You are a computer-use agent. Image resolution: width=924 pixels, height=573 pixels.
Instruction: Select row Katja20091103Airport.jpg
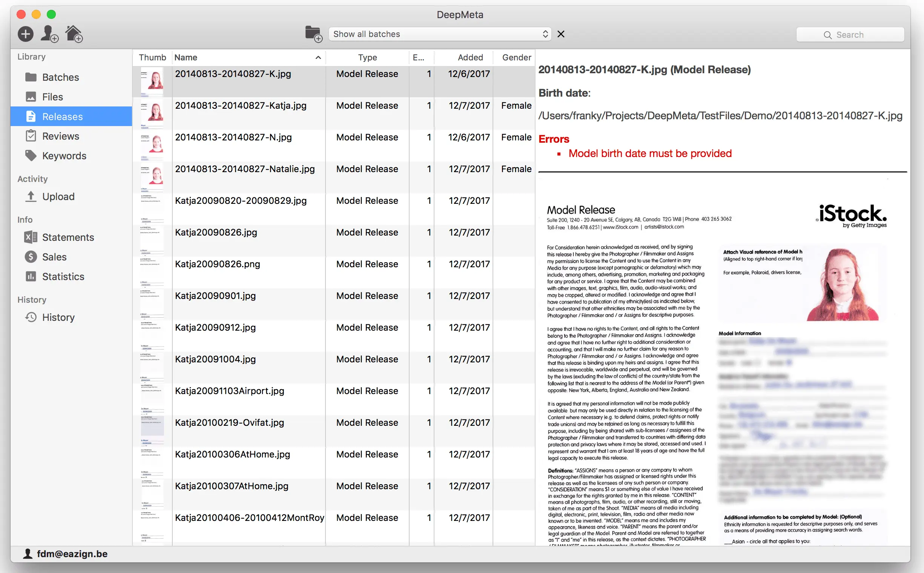click(x=333, y=400)
